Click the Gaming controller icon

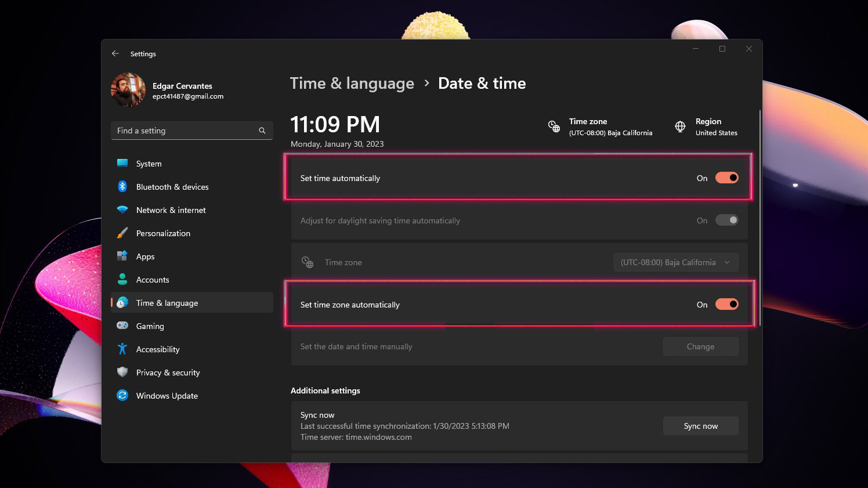click(x=122, y=326)
